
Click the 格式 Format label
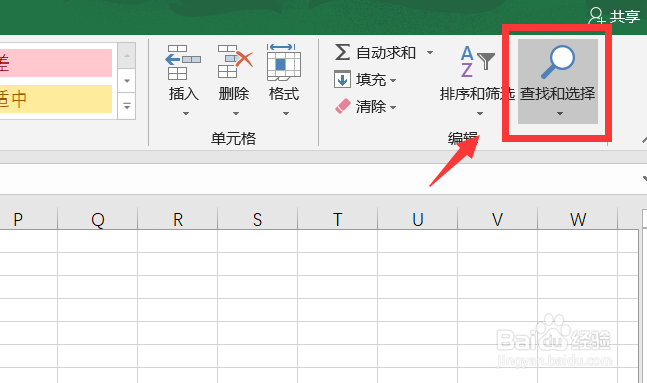pos(284,94)
